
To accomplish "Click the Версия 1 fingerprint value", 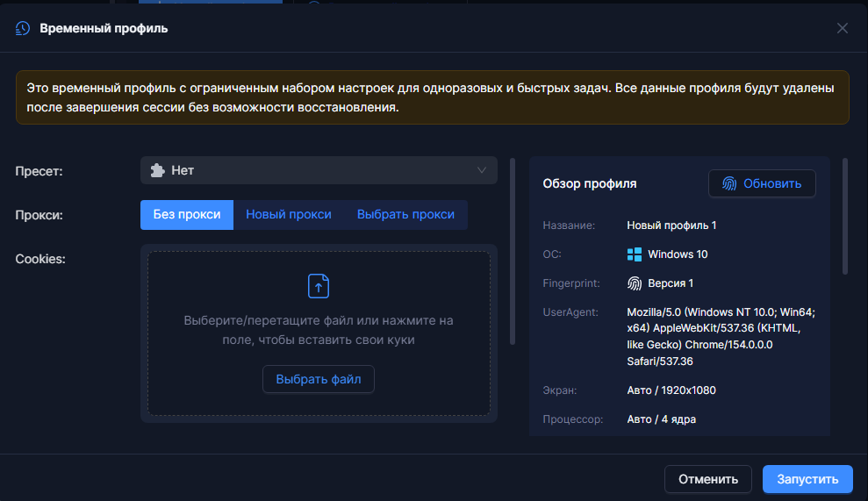I will (x=671, y=283).
